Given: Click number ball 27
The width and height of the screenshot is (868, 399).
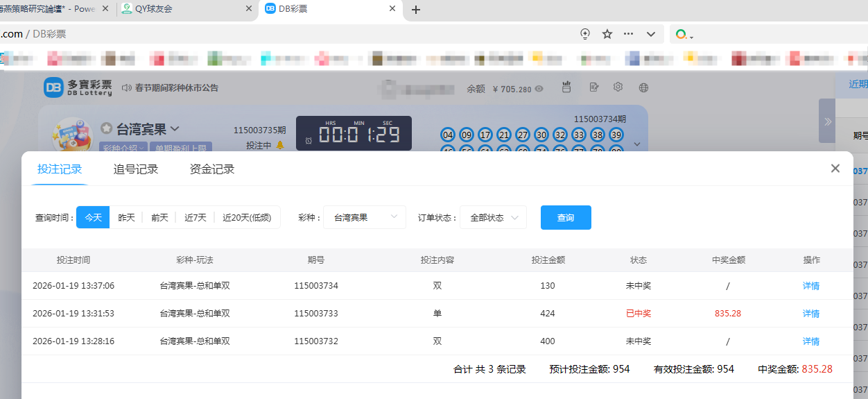Looking at the screenshot, I should point(523,135).
